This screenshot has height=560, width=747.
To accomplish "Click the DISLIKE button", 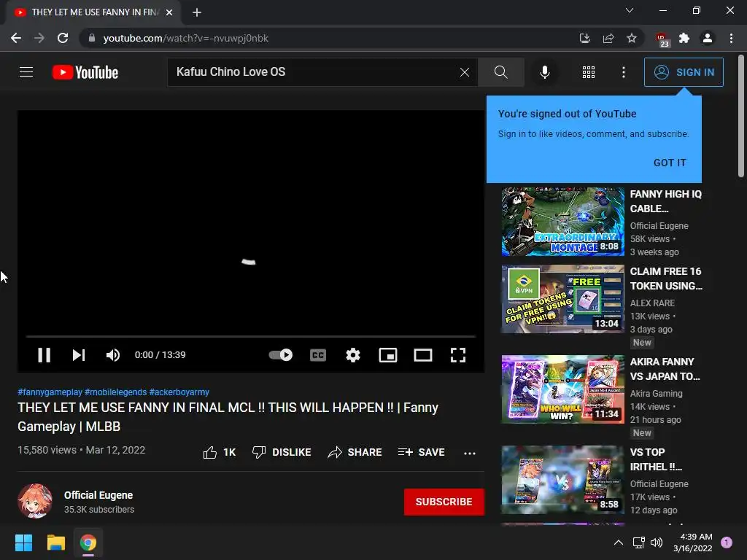I will coord(282,452).
